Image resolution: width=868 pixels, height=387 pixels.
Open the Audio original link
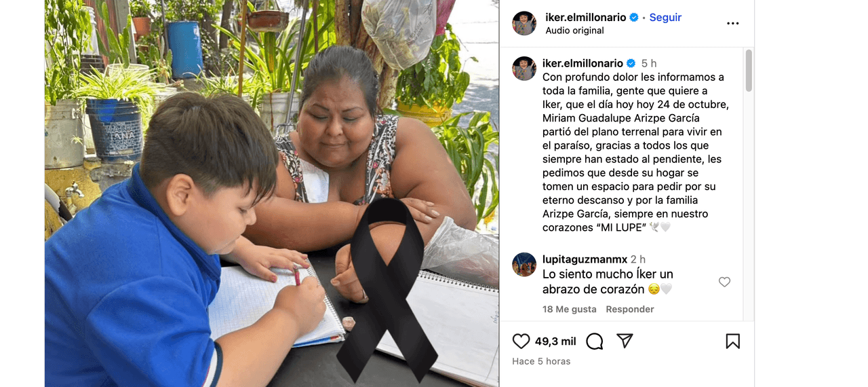tap(574, 31)
